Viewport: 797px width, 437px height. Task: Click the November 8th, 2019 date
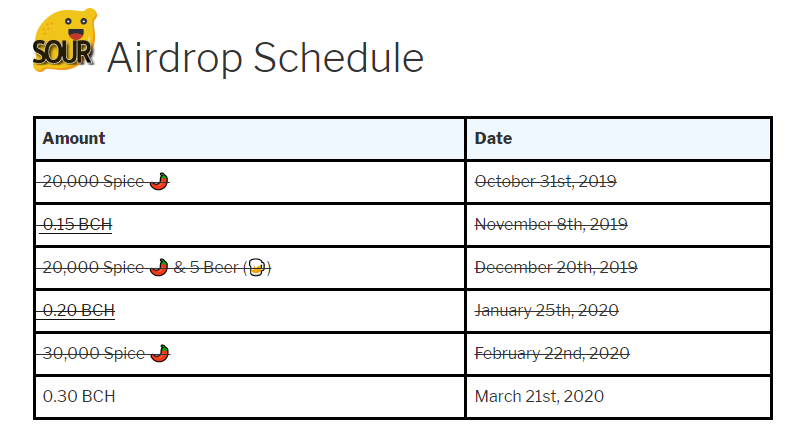coord(551,224)
